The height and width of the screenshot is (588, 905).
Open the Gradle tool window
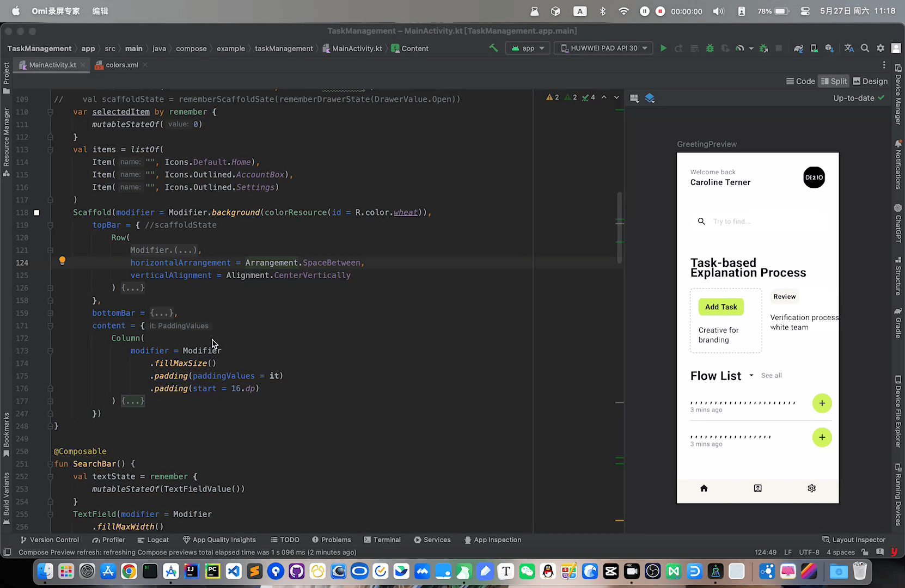tap(898, 322)
